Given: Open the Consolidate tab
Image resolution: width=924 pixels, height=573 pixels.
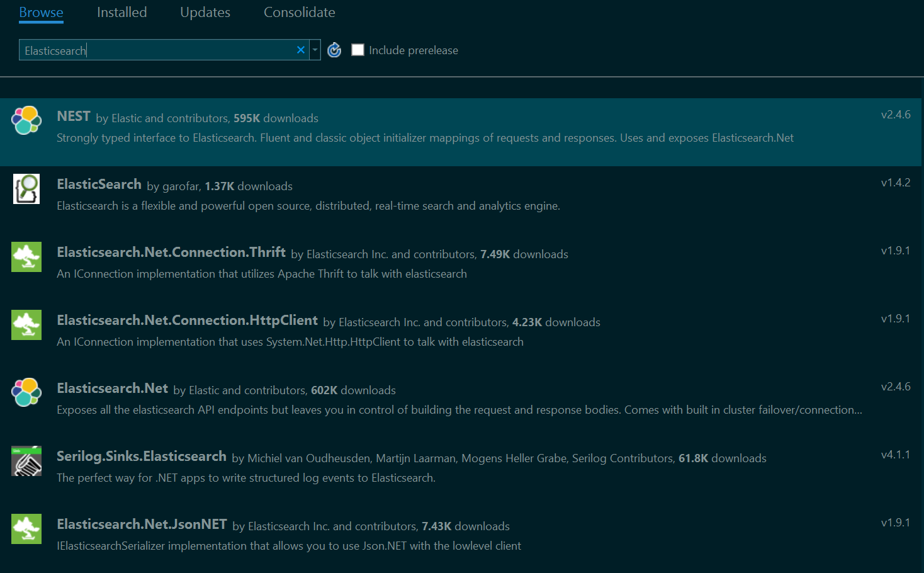Looking at the screenshot, I should point(300,13).
